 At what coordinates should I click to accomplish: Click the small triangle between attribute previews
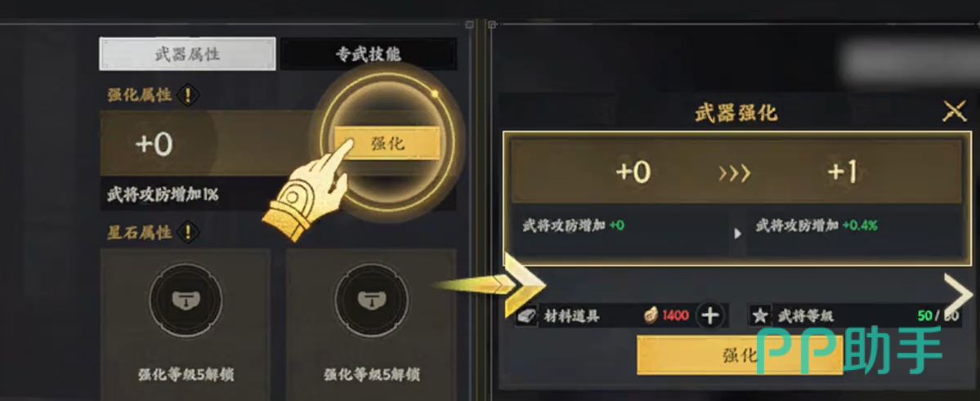737,234
